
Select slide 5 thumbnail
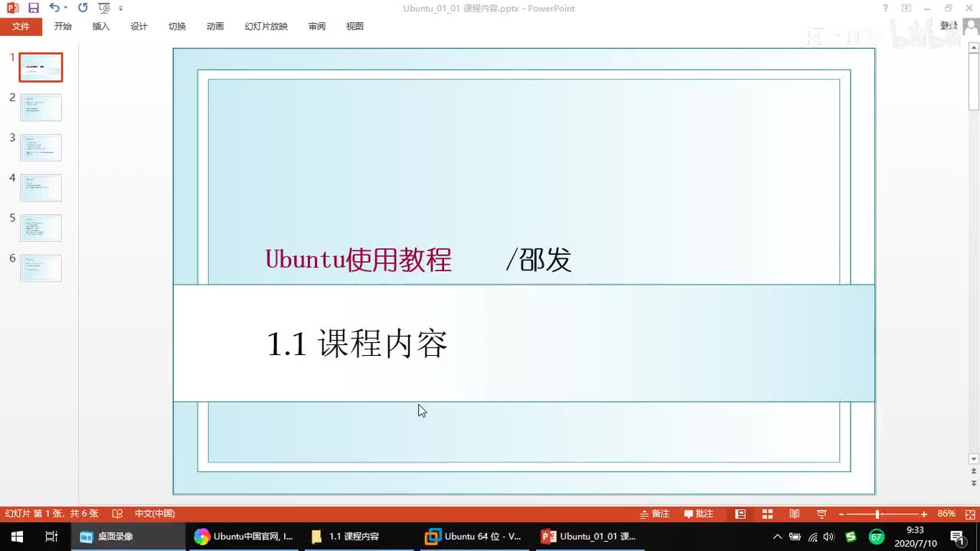tap(41, 228)
